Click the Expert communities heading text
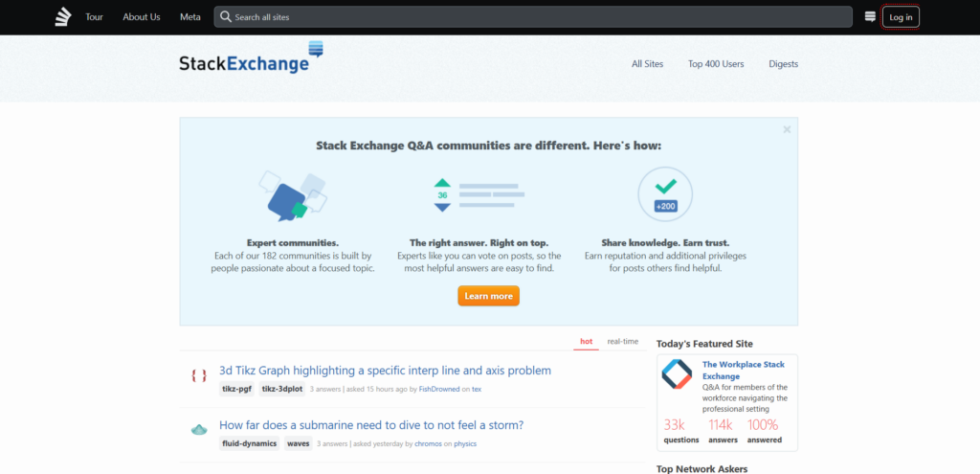Screen dimensions: 980x474 tap(293, 242)
